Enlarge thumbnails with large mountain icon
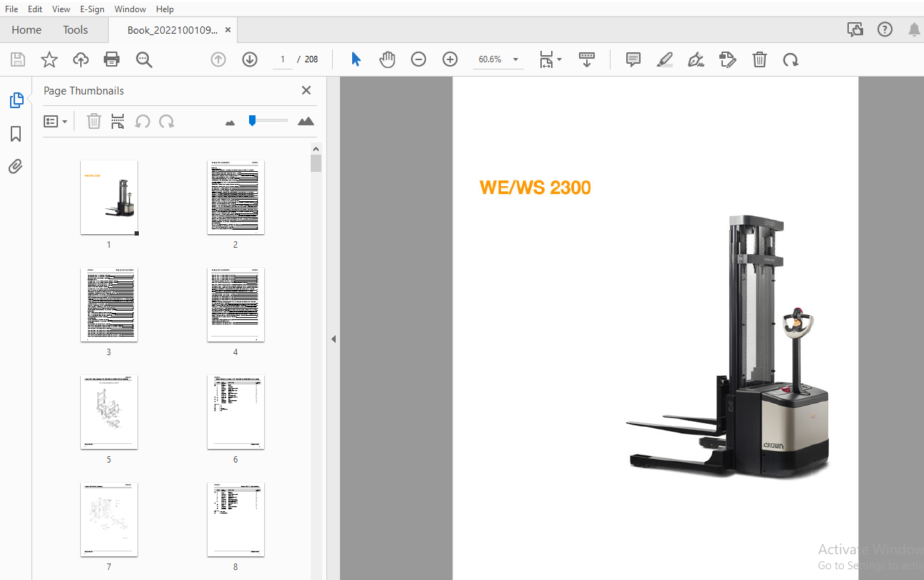Image resolution: width=924 pixels, height=580 pixels. [306, 121]
